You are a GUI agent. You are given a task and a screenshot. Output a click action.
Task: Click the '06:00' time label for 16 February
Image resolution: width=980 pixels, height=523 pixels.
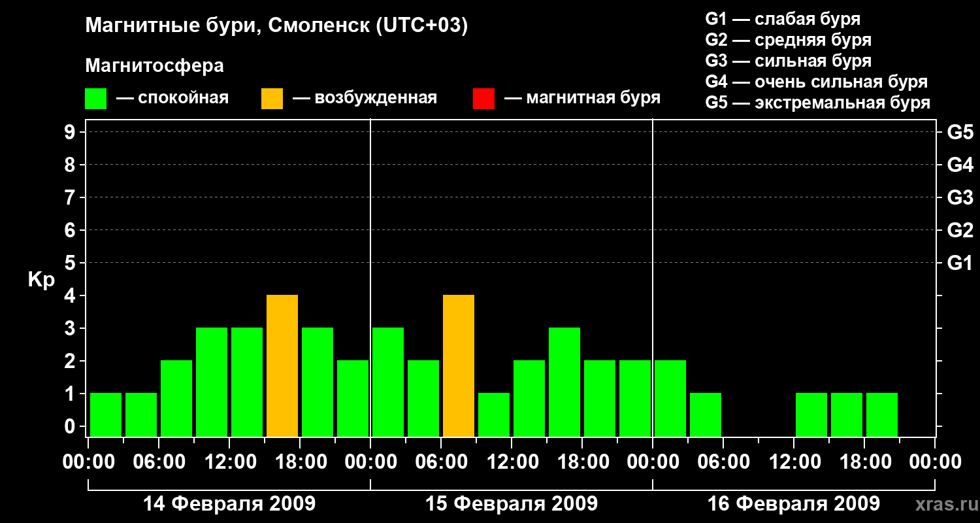723,462
